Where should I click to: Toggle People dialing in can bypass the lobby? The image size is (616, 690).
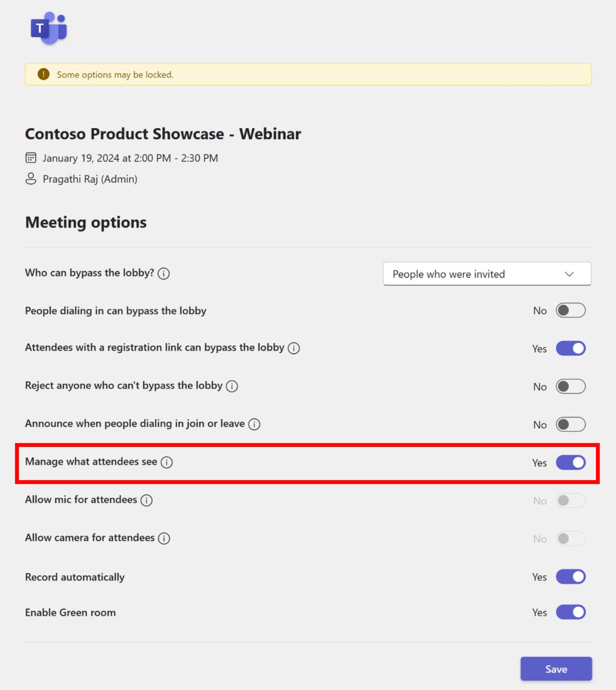pyautogui.click(x=571, y=310)
